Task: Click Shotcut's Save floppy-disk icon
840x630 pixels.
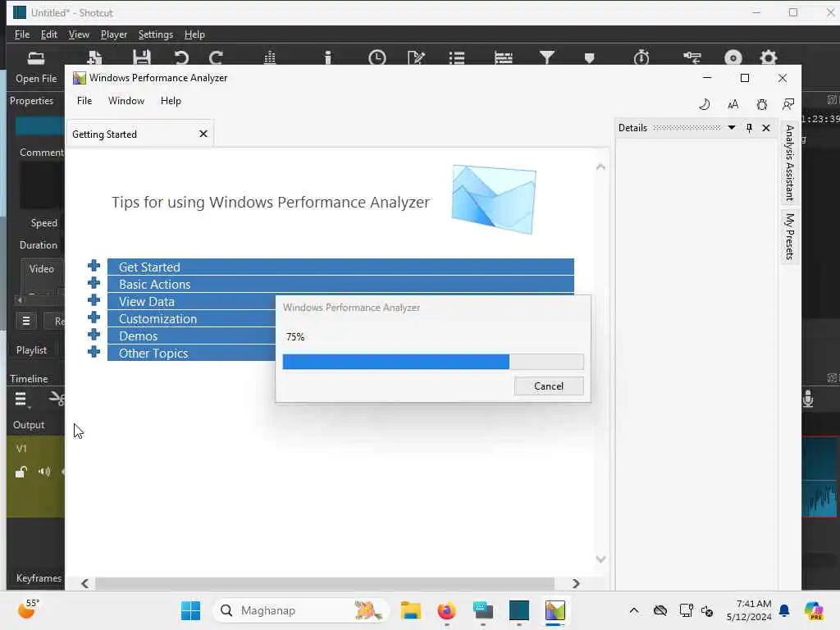Action: tap(142, 57)
